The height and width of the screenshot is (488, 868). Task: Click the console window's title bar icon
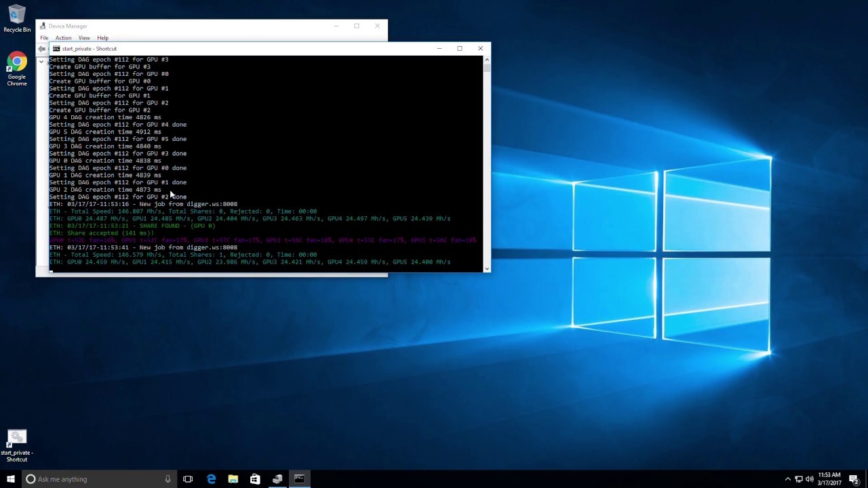(56, 49)
